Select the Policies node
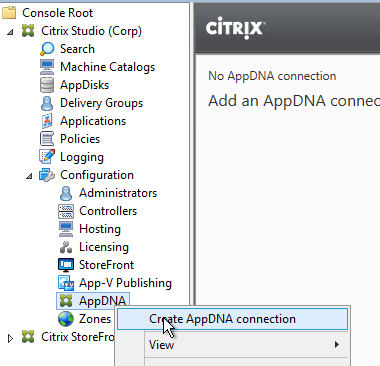The height and width of the screenshot is (366, 380). 80,139
